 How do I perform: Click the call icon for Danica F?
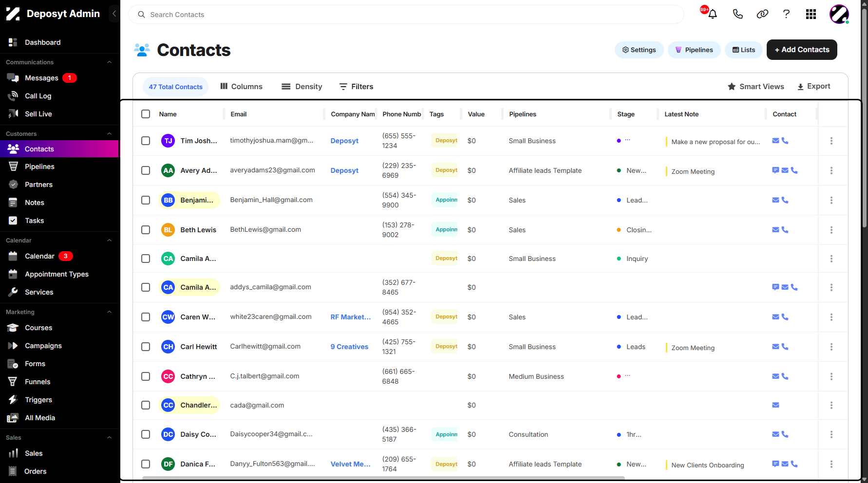(x=794, y=464)
